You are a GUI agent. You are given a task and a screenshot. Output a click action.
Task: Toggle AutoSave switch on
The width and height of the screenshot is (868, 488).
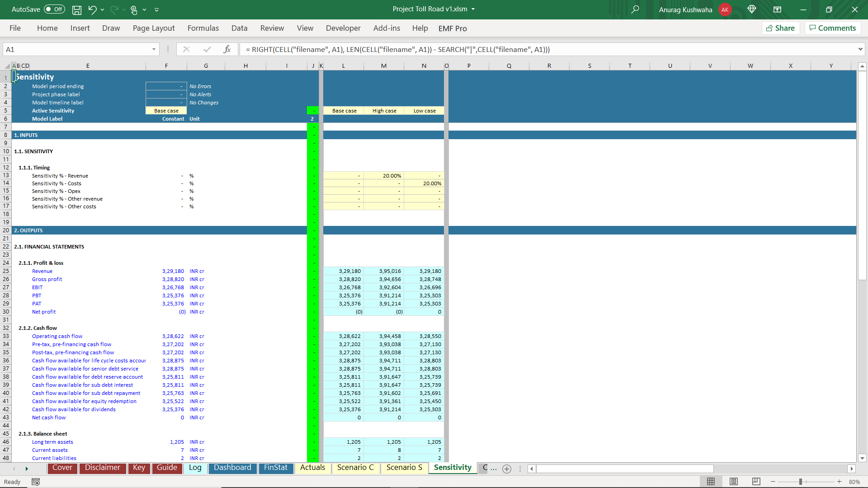[54, 9]
